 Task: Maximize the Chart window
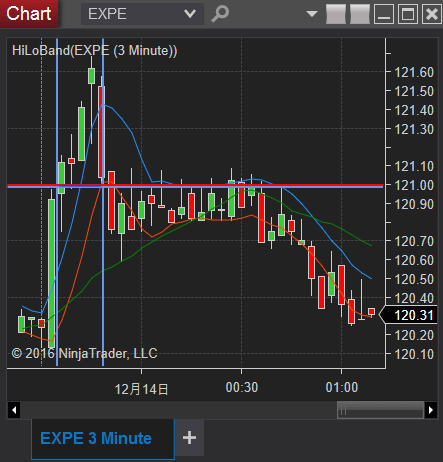pyautogui.click(x=408, y=14)
